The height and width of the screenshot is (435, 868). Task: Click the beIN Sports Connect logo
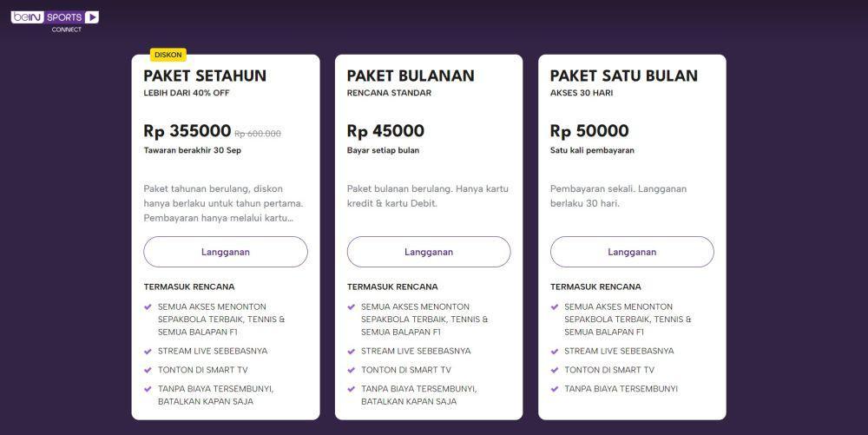[55, 21]
